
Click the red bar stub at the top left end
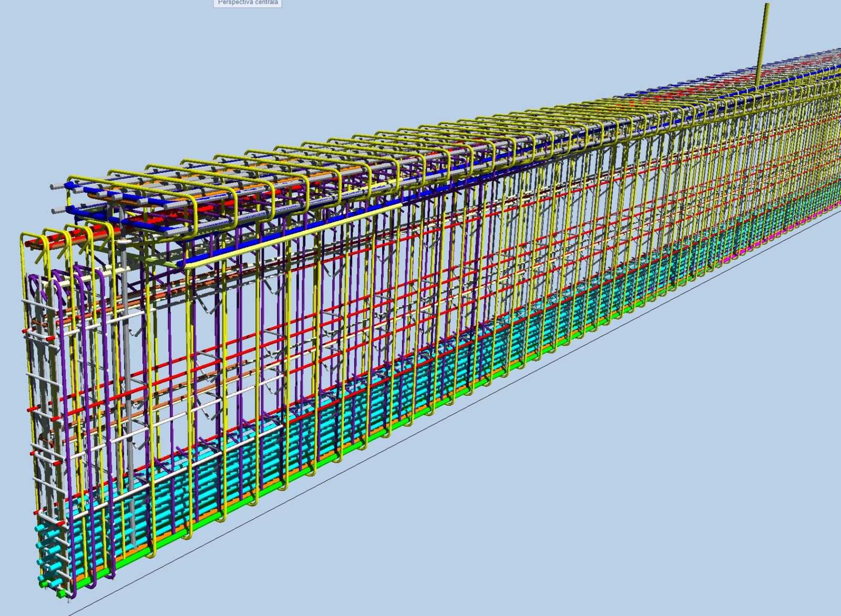click(32, 244)
